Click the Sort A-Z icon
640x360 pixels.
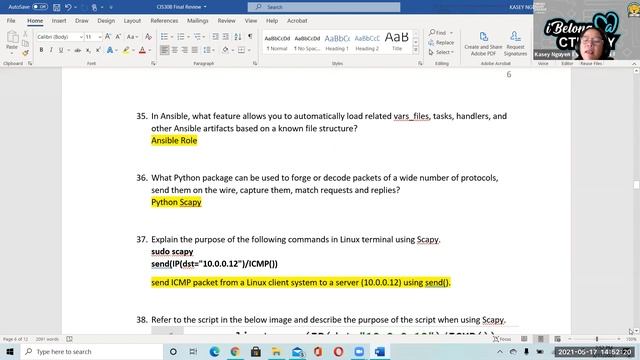point(238,37)
